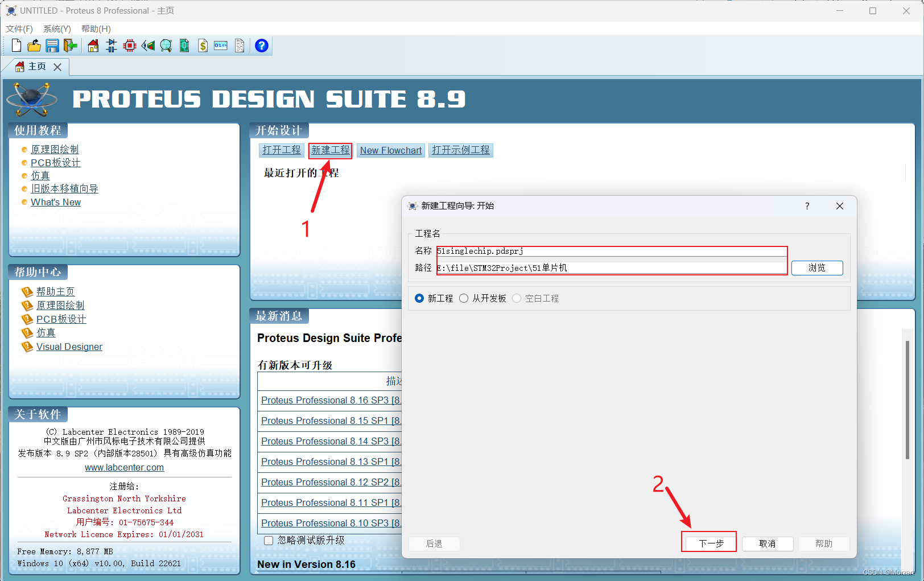The width and height of the screenshot is (924, 581).
Task: Click the Proteus Professional 8.11 SP1 link
Action: click(x=331, y=502)
